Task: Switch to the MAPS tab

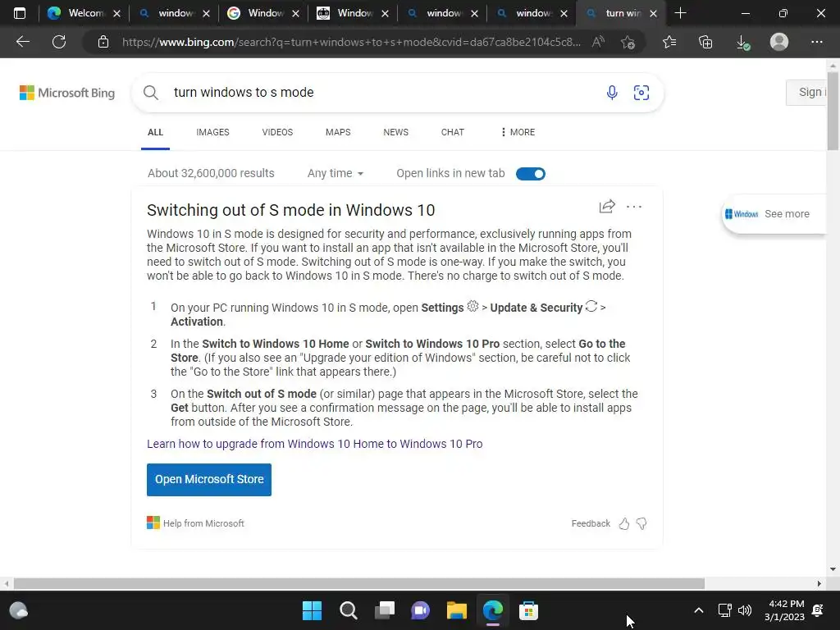Action: point(338,132)
